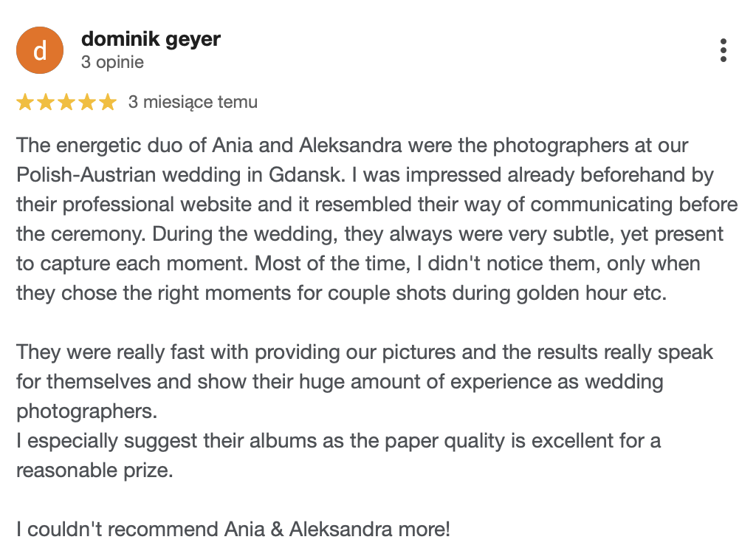The image size is (756, 548).
Task: Open the "dominik geyer" reviewer name
Action: pos(151,38)
